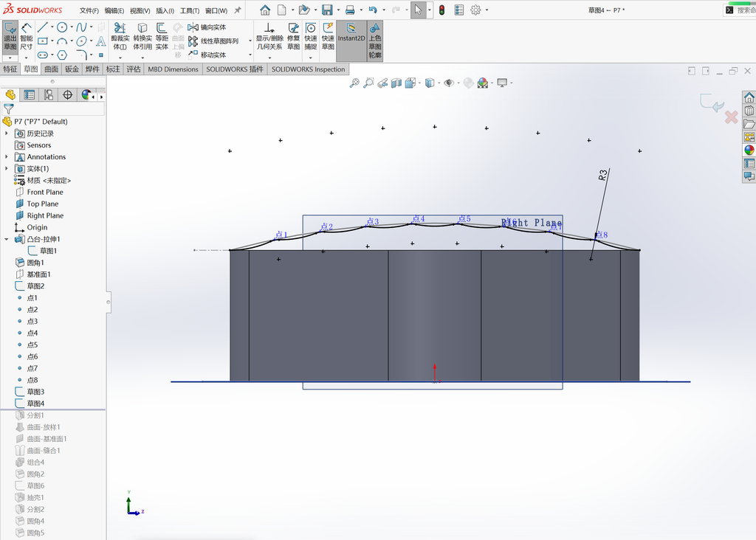Image resolution: width=756 pixels, height=540 pixels.
Task: Click the Rebuild traffic light icon
Action: pyautogui.click(x=441, y=10)
